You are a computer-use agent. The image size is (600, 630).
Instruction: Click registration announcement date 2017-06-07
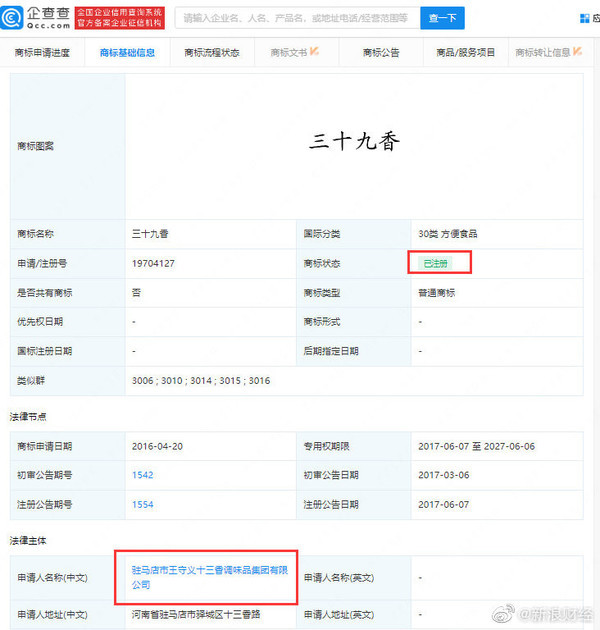point(444,505)
